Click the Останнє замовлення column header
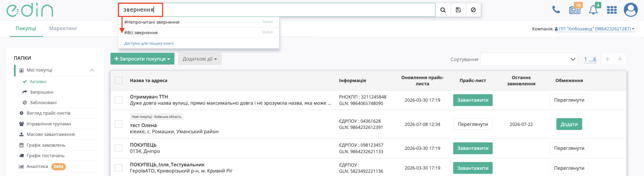This screenshot has width=644, height=176. (x=521, y=81)
